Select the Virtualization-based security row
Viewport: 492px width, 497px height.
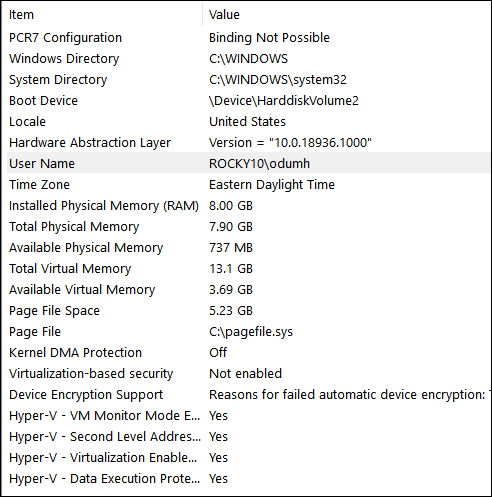click(248, 374)
